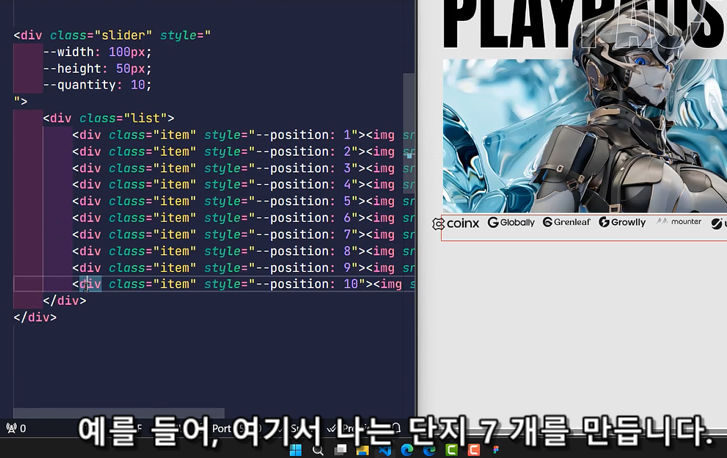This screenshot has height=458, width=727.
Task: Click the item line with --position: 2
Action: coord(243,152)
